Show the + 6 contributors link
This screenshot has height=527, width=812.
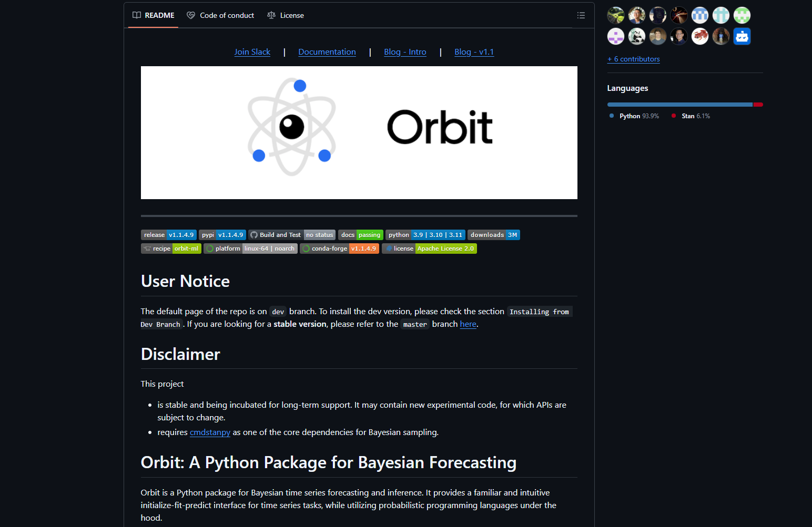(634, 59)
